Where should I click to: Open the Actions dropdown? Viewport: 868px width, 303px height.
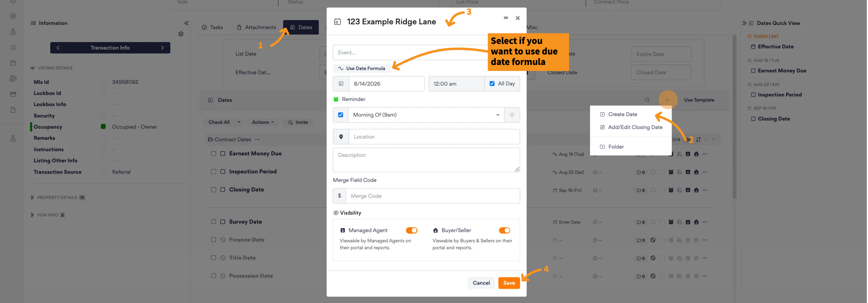263,122
